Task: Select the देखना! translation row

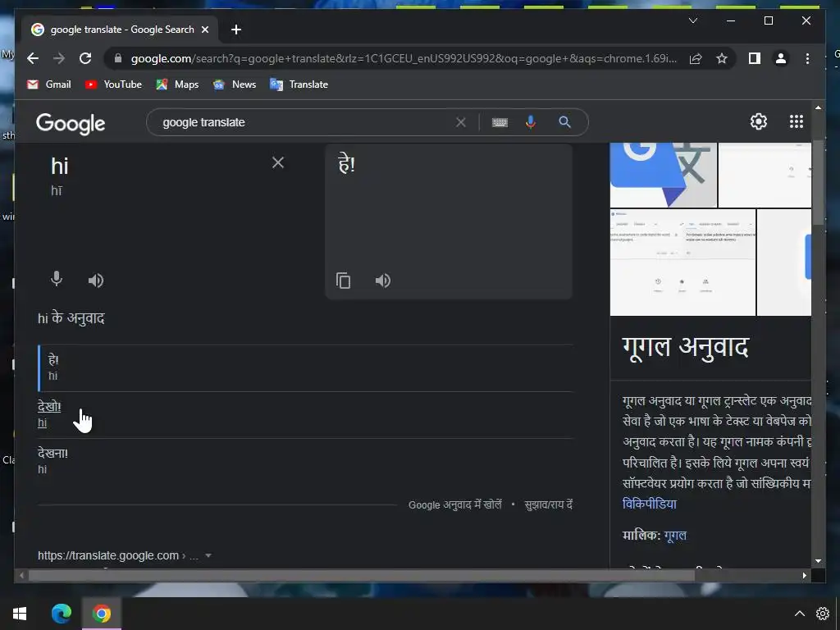Action: [305, 461]
